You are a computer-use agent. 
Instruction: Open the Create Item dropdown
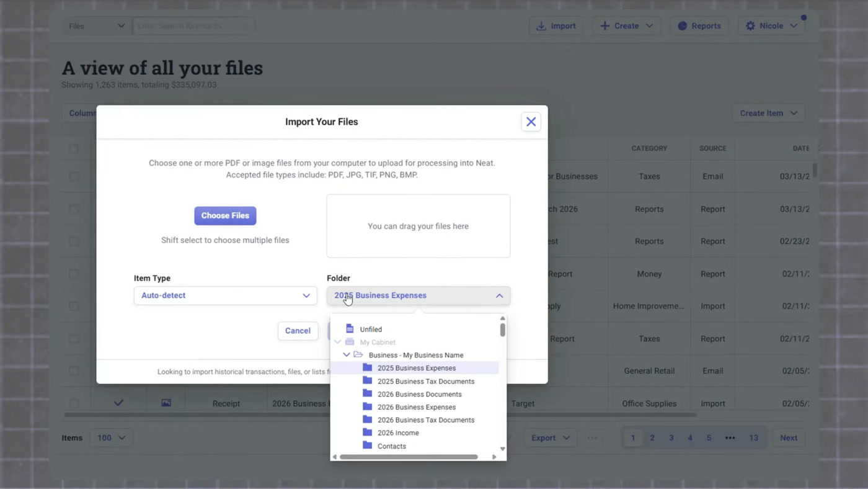pyautogui.click(x=768, y=113)
